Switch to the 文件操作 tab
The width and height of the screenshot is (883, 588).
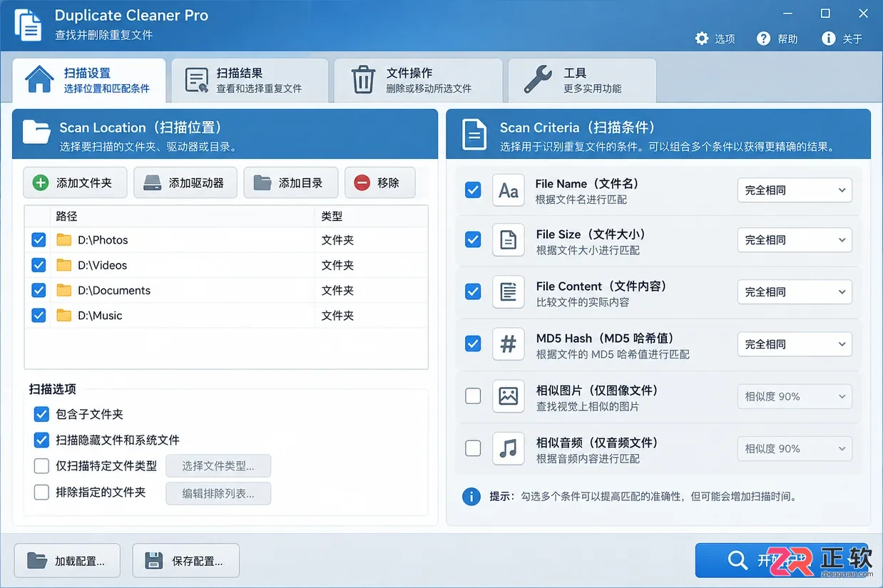point(418,81)
